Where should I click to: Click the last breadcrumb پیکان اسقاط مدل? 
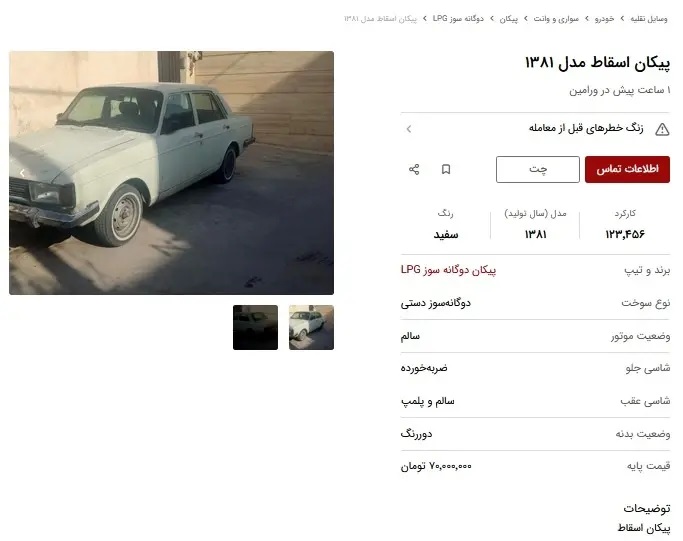tap(380, 19)
